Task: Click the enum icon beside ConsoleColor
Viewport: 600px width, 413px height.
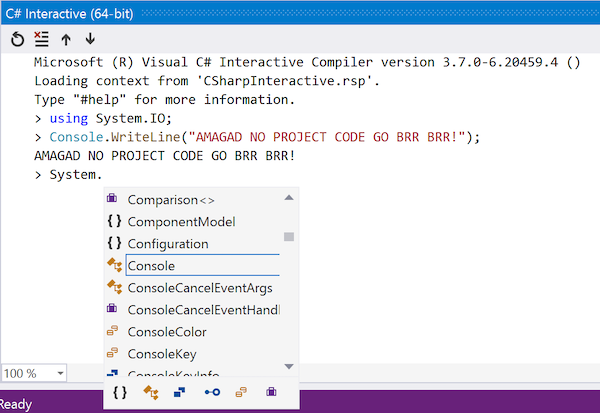Action: pos(112,331)
